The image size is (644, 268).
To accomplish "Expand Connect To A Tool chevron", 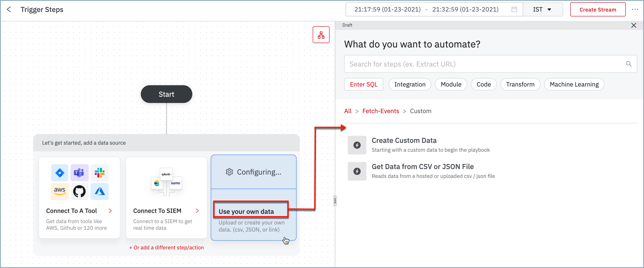I will click(x=110, y=211).
